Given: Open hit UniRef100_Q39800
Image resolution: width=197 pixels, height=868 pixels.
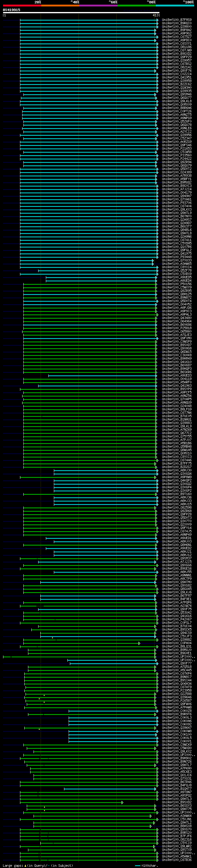Looking at the screenshot, I should tap(177, 26).
